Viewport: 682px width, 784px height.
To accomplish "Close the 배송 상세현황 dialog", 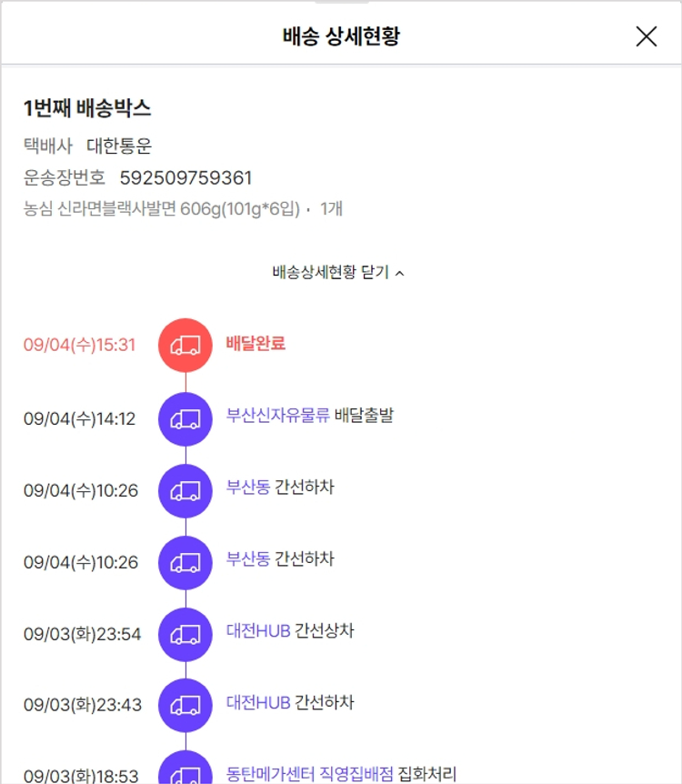I will 646,36.
